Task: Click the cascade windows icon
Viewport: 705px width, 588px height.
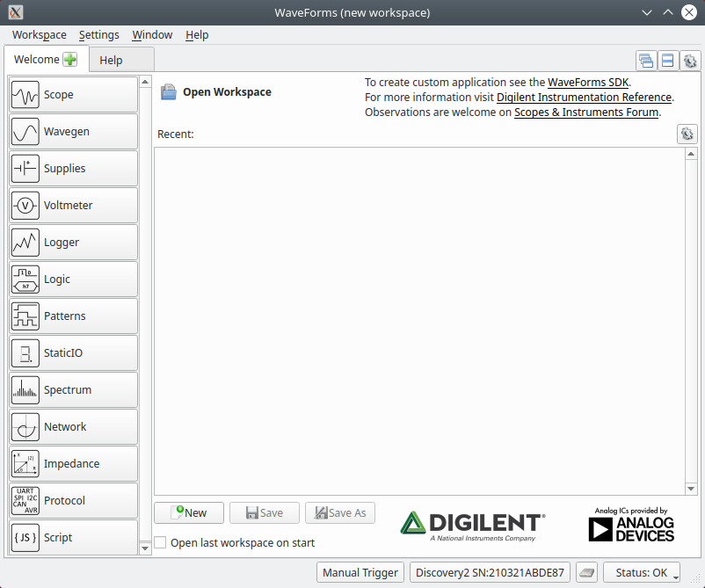Action: click(x=646, y=61)
